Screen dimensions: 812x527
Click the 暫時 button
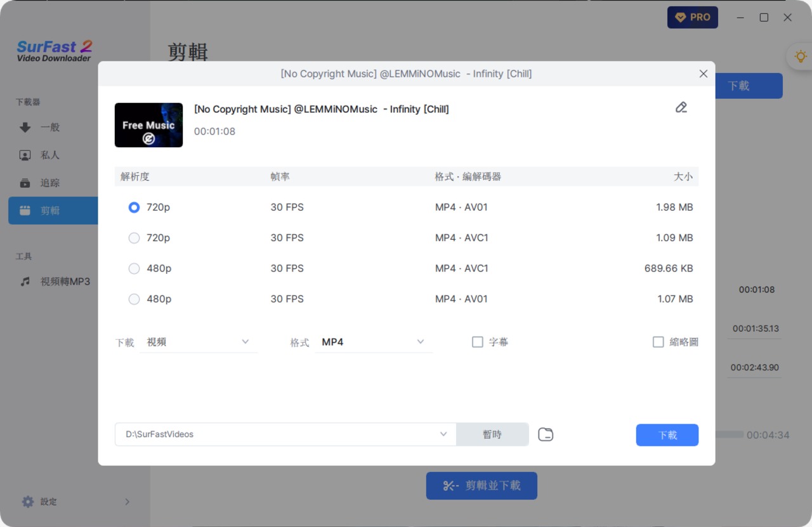[x=492, y=434]
